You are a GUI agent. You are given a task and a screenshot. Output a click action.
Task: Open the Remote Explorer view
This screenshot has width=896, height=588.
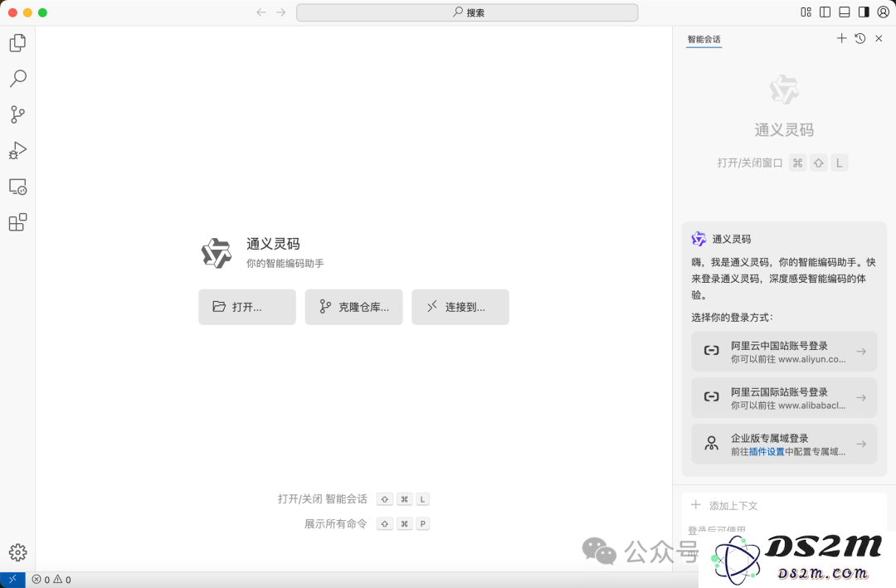pyautogui.click(x=17, y=187)
